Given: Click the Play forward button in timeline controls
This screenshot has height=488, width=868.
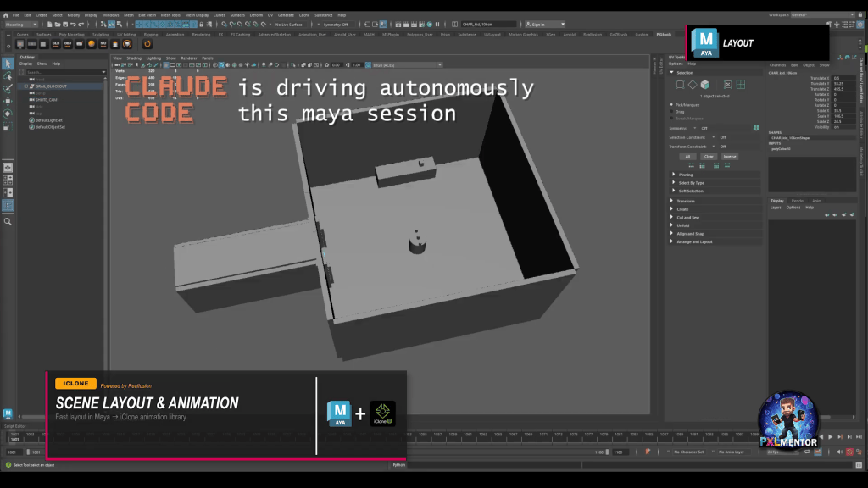Looking at the screenshot, I should point(831,437).
